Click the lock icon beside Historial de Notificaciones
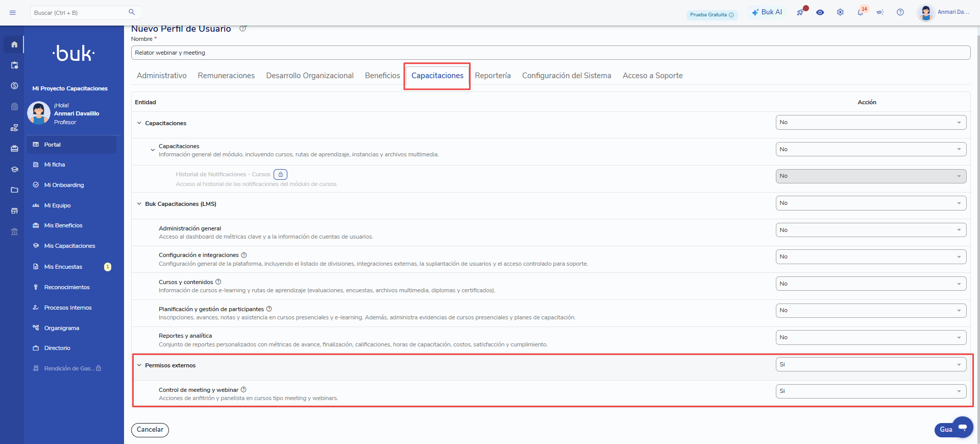This screenshot has width=980, height=444. pyautogui.click(x=280, y=174)
